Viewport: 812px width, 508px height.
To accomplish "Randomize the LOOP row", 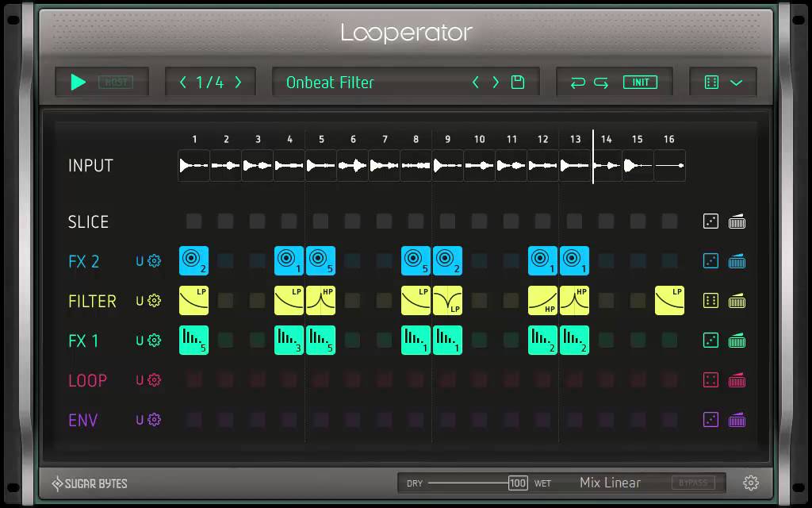I will tap(711, 380).
